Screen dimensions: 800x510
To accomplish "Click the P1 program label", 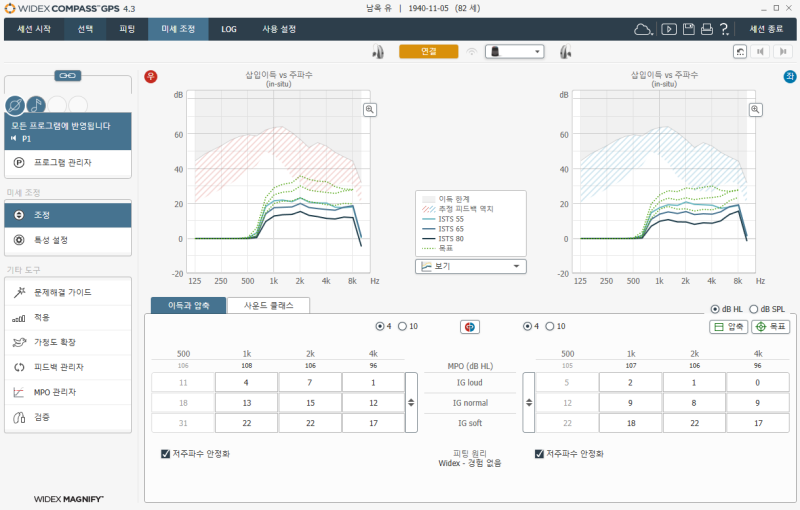I will (26, 139).
